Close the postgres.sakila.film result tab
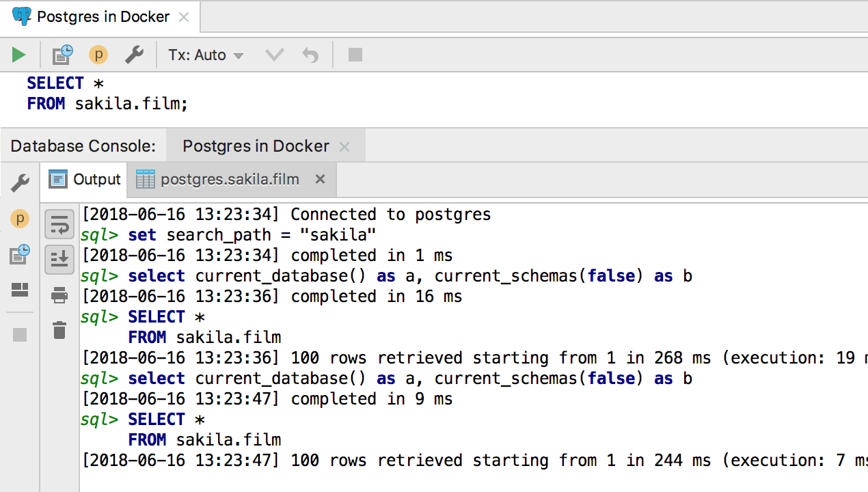Image resolution: width=868 pixels, height=492 pixels. point(320,180)
